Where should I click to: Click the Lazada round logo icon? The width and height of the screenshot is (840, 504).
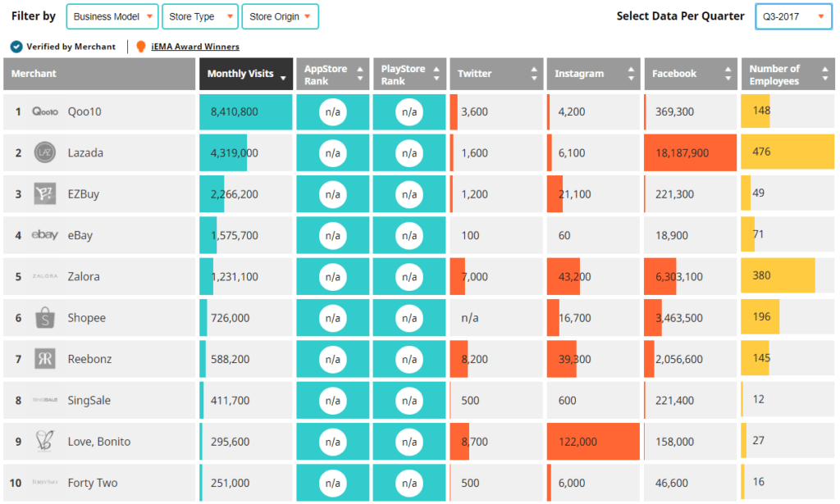point(44,152)
